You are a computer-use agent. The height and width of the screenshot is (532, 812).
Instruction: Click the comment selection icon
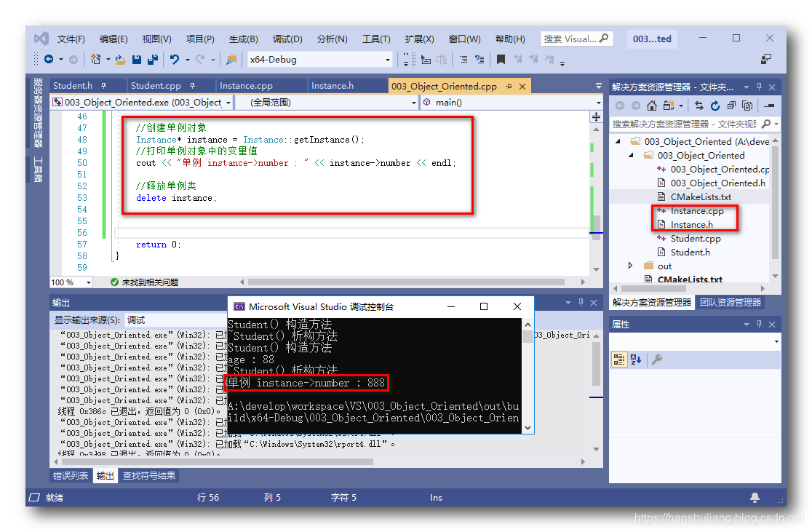[463, 60]
